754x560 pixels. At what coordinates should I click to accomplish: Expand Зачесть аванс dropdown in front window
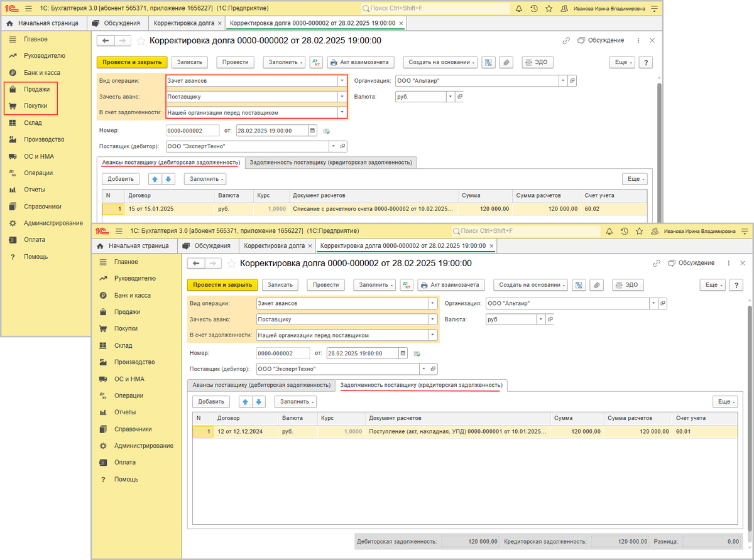pos(433,319)
